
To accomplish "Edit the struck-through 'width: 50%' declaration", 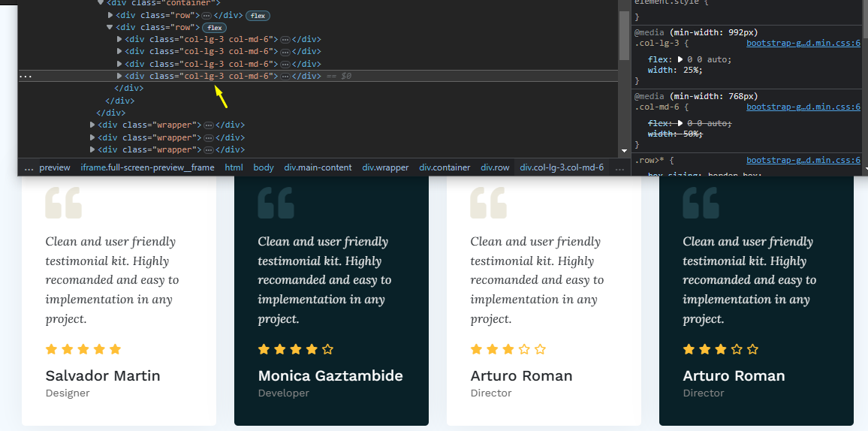I will [675, 134].
